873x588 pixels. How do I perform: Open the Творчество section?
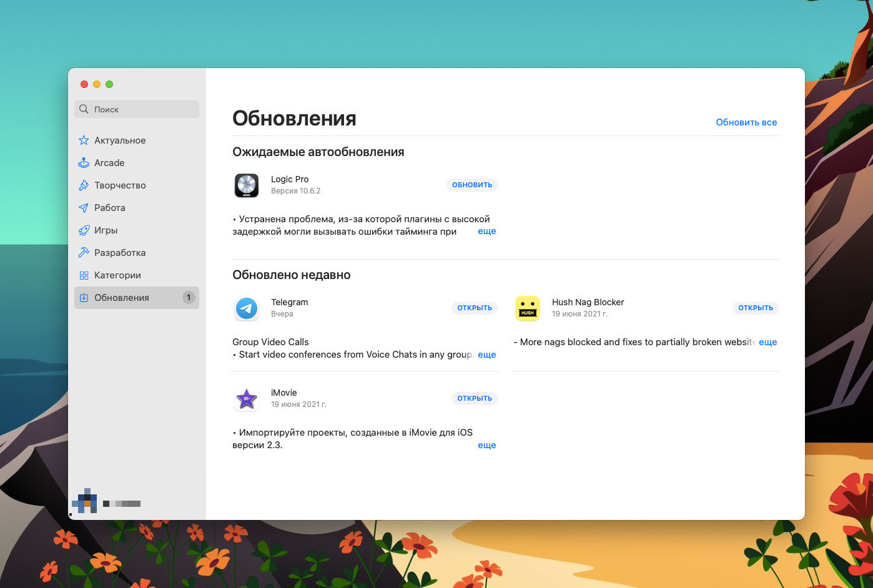pos(137,185)
